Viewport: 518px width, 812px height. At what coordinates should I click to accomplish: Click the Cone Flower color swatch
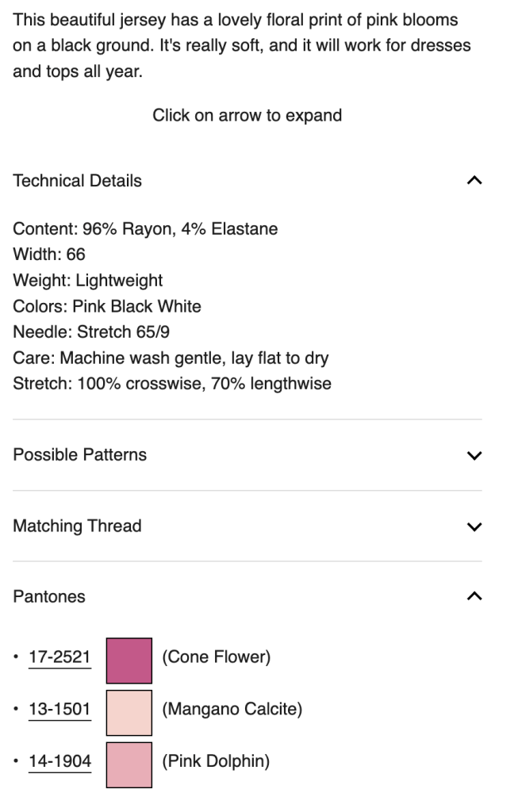click(x=129, y=660)
